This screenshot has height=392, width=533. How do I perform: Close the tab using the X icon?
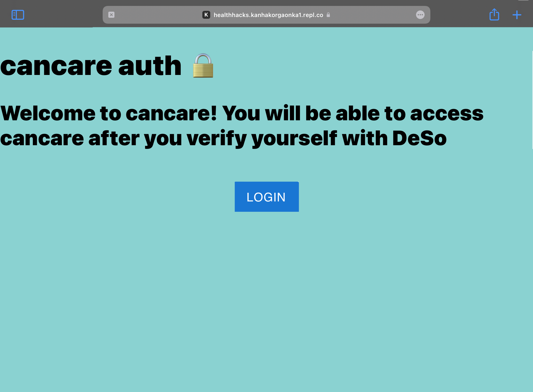(111, 15)
